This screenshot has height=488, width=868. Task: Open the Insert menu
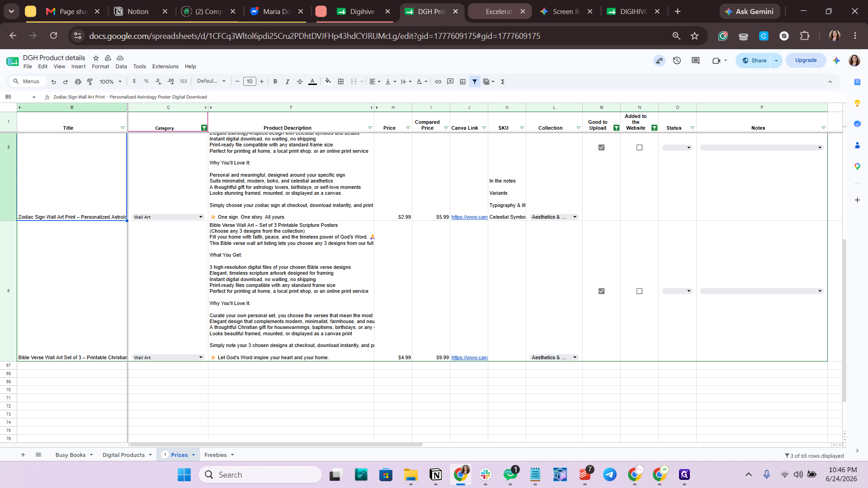coord(78,66)
